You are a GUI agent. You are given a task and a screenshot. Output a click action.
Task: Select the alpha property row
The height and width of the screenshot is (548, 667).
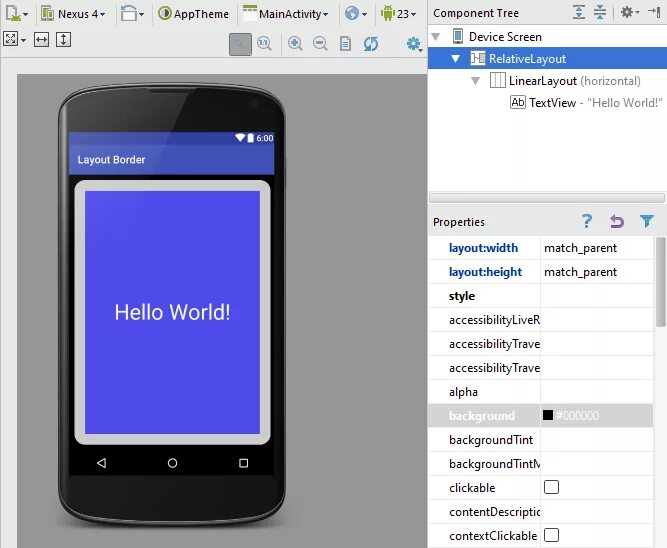(541, 392)
